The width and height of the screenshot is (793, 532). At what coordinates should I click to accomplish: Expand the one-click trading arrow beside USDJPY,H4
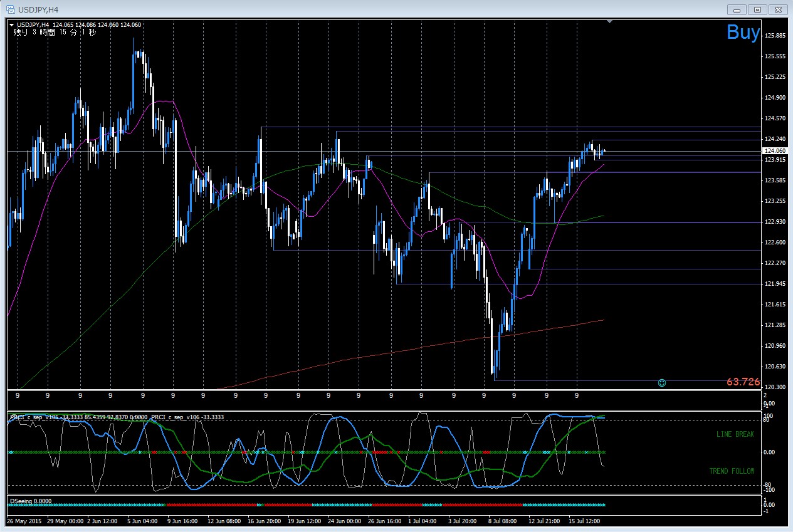click(x=11, y=25)
